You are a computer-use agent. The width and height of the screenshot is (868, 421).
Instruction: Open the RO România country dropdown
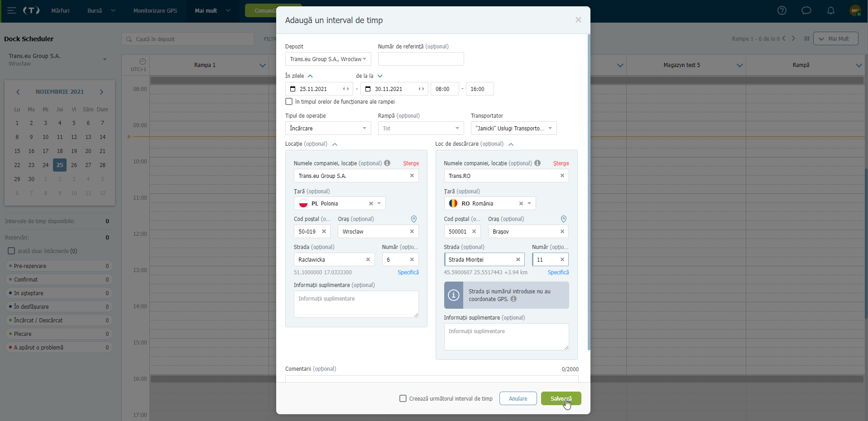click(x=529, y=204)
